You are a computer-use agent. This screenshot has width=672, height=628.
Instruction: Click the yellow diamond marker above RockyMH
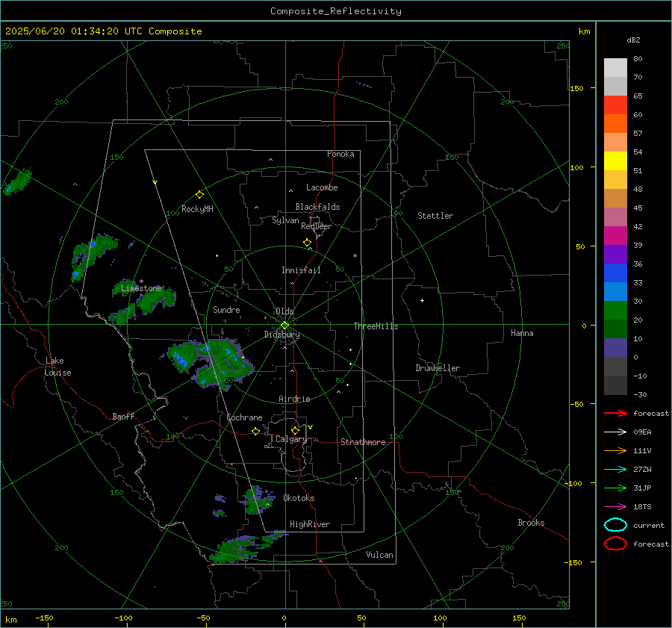(199, 195)
